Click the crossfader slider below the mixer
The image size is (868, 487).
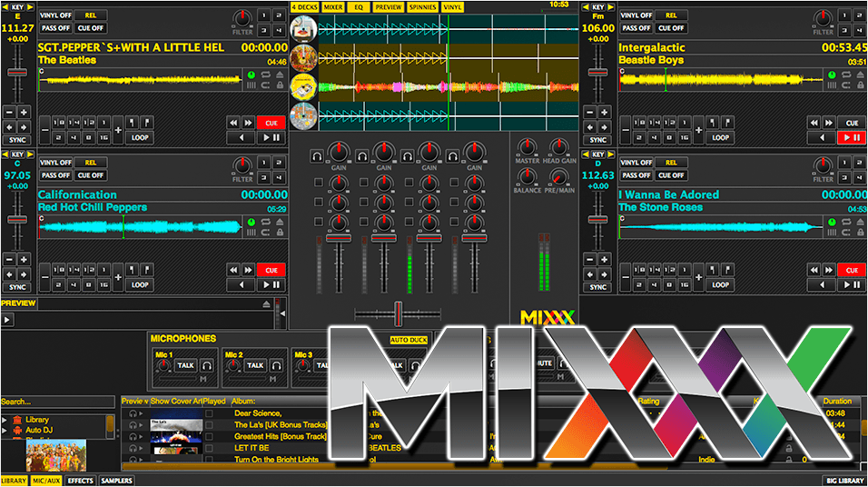pyautogui.click(x=397, y=313)
